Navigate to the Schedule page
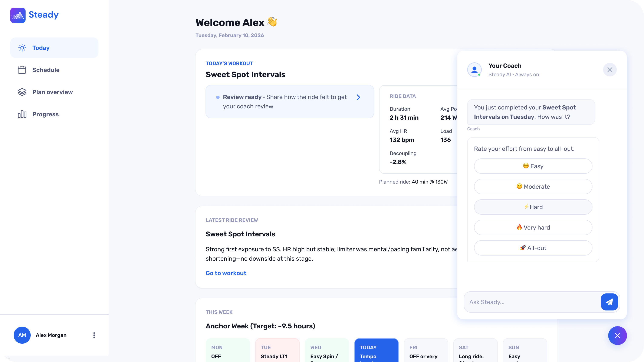Viewport: 644px width, 362px height. point(46,70)
